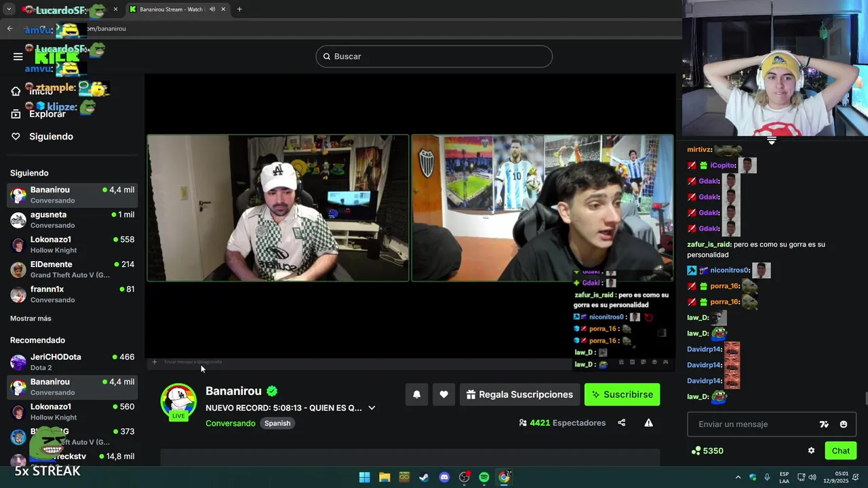Open Steam from taskbar
The image size is (868, 488).
point(424,477)
